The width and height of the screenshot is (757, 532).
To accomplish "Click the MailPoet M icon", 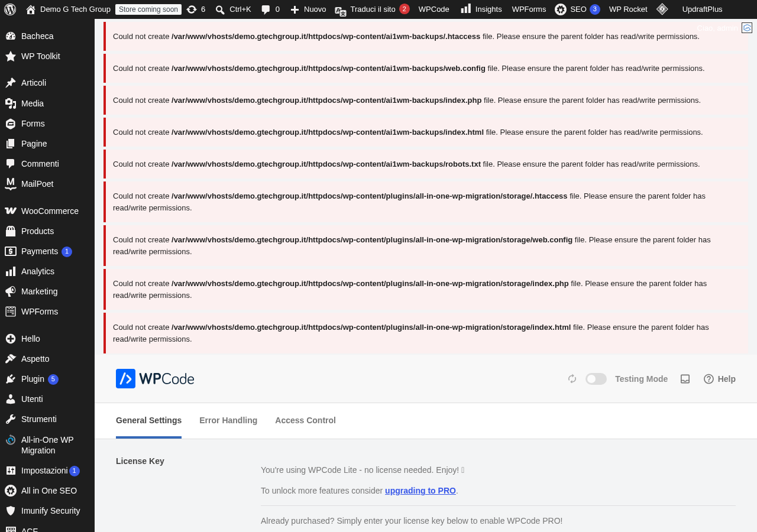I will point(11,184).
